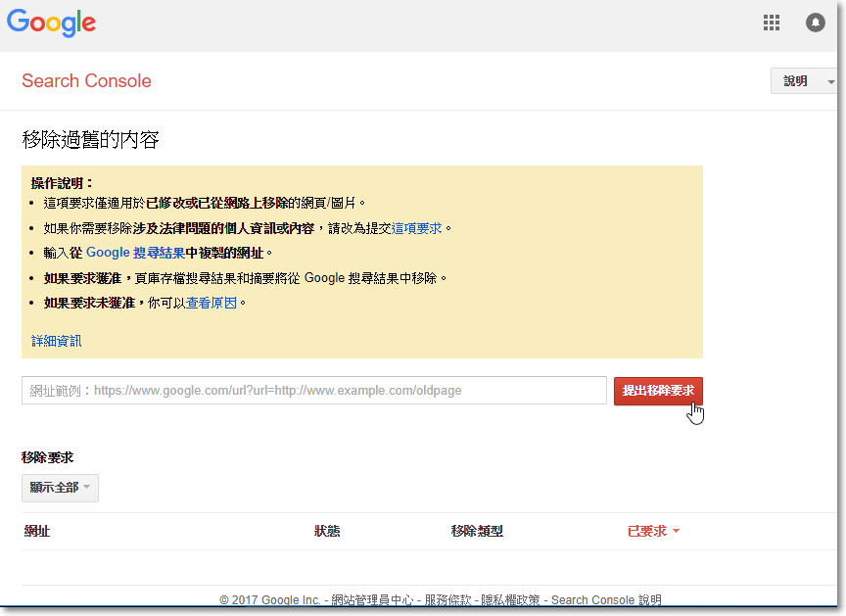This screenshot has height=616, width=846.
Task: Open the 服務條款 footer link
Action: [x=448, y=599]
